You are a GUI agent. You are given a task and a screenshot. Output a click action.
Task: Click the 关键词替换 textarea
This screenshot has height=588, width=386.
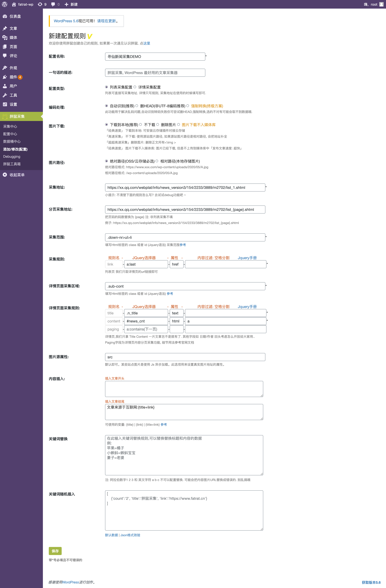[x=184, y=455]
